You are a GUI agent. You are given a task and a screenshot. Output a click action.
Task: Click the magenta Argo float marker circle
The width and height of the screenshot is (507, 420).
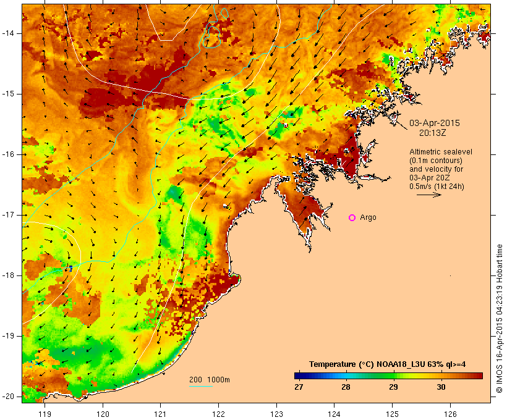[352, 218]
